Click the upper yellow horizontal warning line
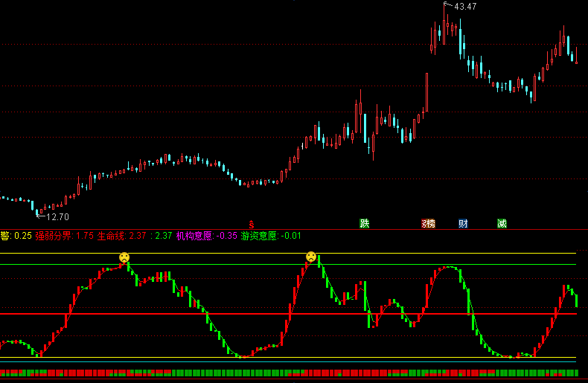Screen dimensions: 588x383 (288, 254)
